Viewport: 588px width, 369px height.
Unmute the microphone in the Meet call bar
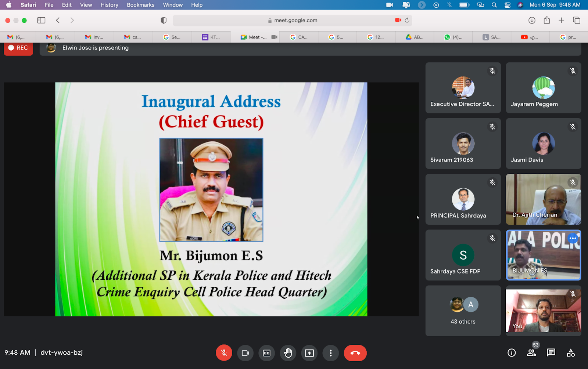tap(224, 353)
